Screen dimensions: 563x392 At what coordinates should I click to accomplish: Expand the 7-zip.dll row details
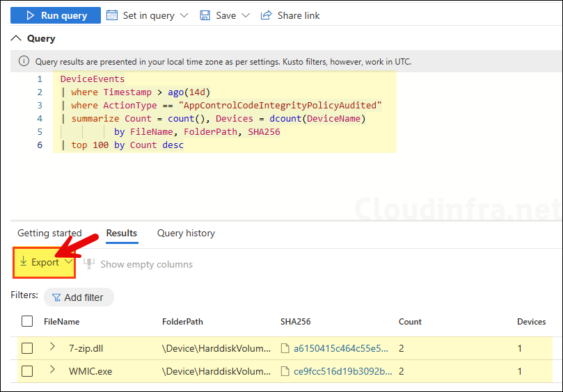click(x=52, y=347)
